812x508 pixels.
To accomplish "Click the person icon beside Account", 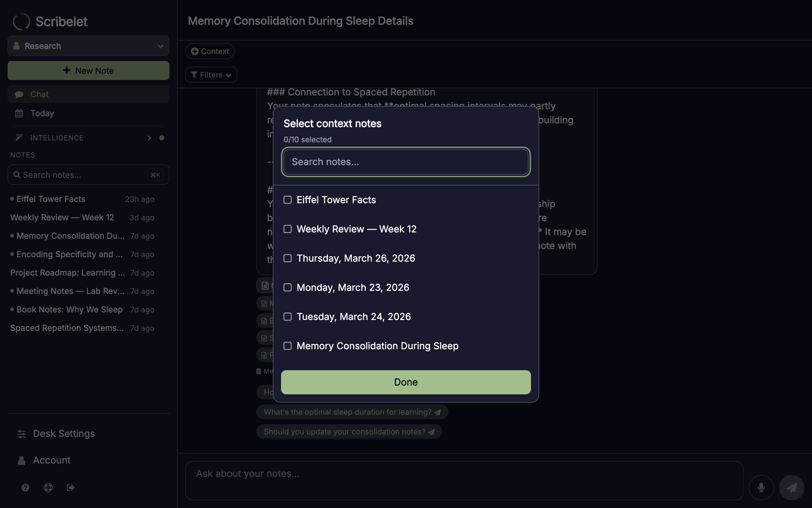I will [22, 460].
